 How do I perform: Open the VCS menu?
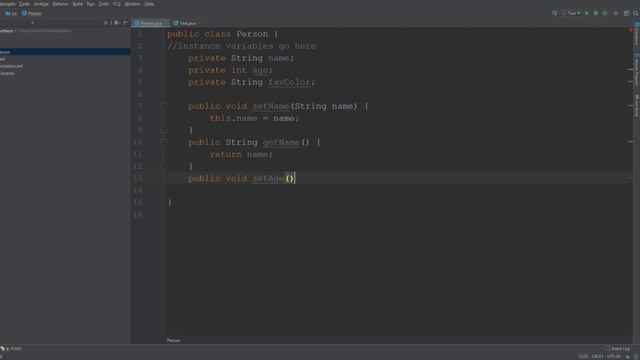[x=117, y=4]
